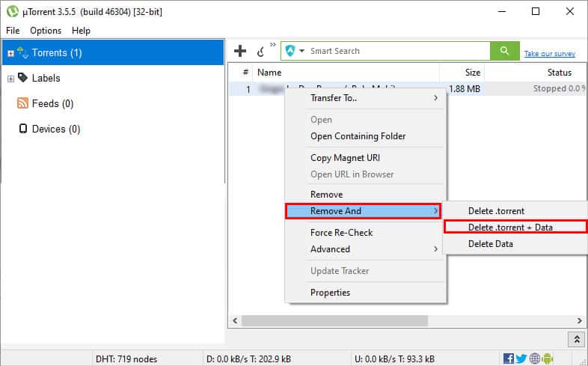
Task: Expand the Labels tree node
Action: click(x=11, y=79)
